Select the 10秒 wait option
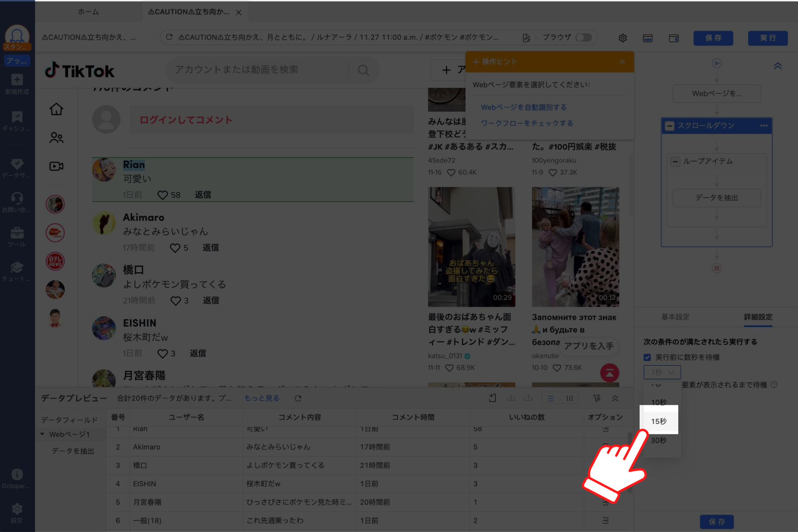This screenshot has height=532, width=798. click(x=659, y=402)
